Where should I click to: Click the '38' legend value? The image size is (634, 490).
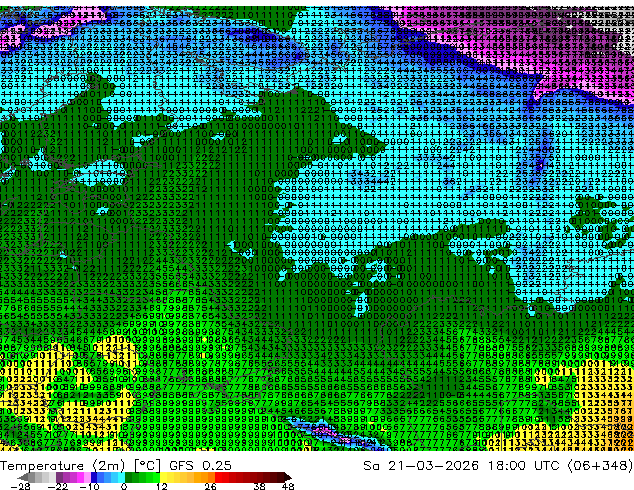coord(260,486)
